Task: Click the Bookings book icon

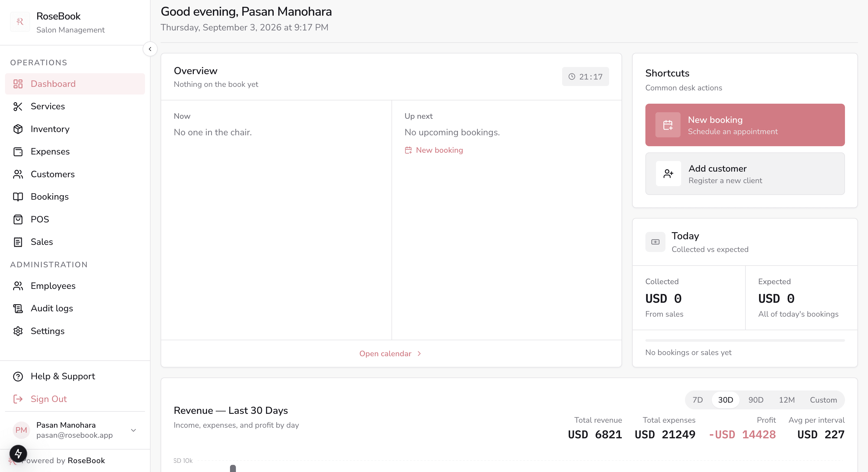Action: pos(18,196)
